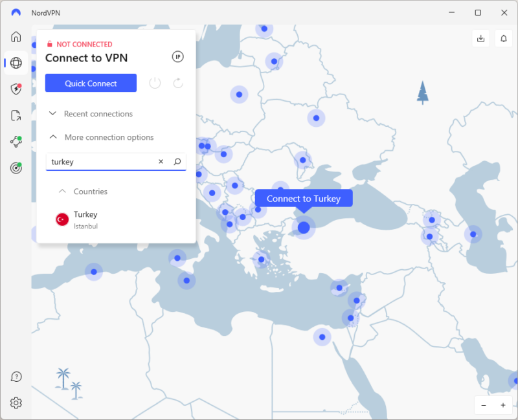Open NordVPN settings gear
This screenshot has width=518, height=420.
(16, 402)
